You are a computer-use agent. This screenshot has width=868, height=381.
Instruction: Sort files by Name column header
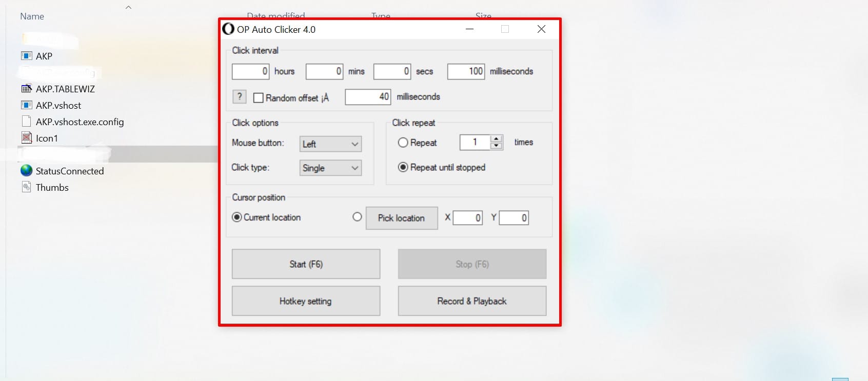[x=32, y=16]
